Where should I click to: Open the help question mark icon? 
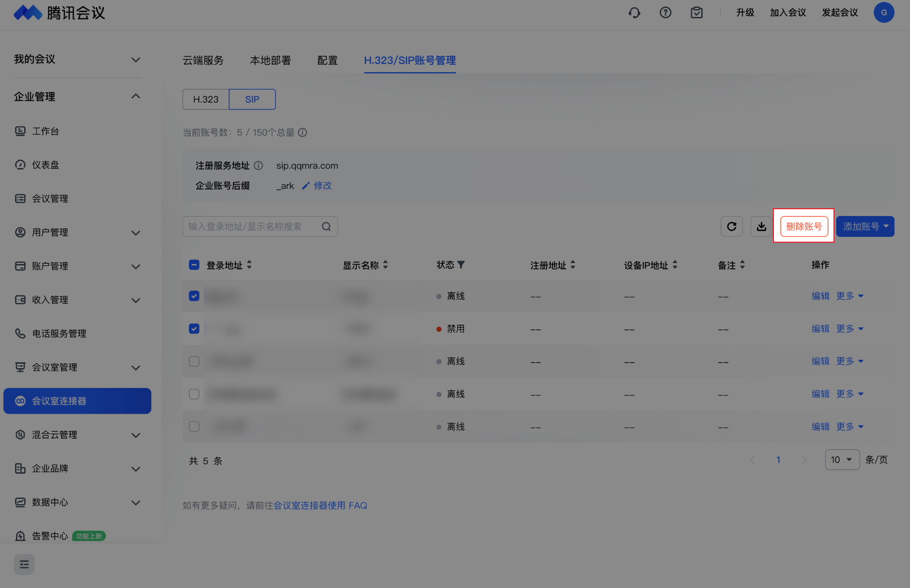pyautogui.click(x=665, y=13)
